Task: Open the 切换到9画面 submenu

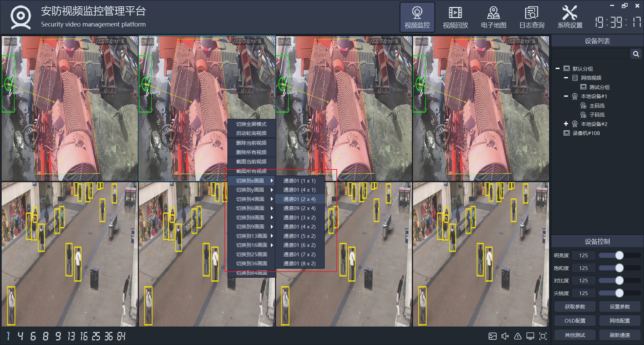Action: tap(251, 226)
